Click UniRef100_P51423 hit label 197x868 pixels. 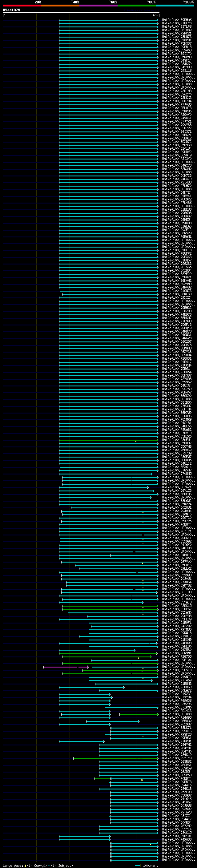[177, 711]
